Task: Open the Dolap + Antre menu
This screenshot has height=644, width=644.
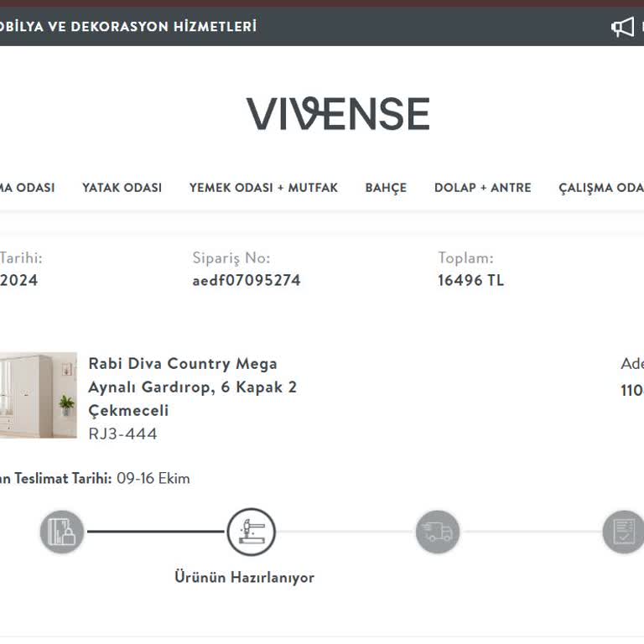Action: 483,188
